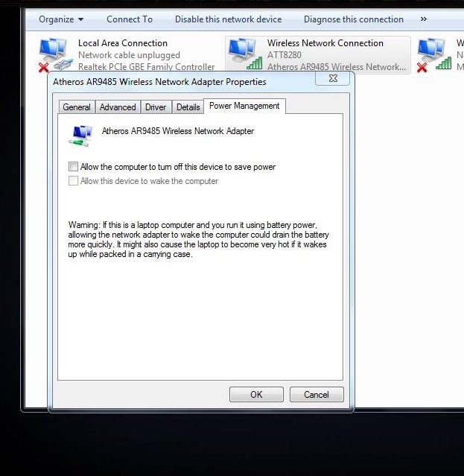
Task: Click the Wireless Network Connection title
Action: coord(325,43)
